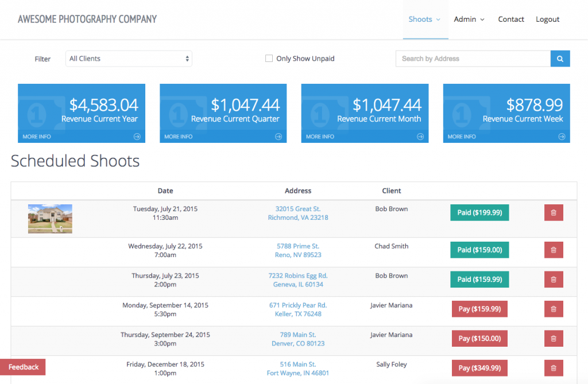Delete Chad Smith's shoot with trash icon
The height and width of the screenshot is (384, 588).
click(553, 250)
